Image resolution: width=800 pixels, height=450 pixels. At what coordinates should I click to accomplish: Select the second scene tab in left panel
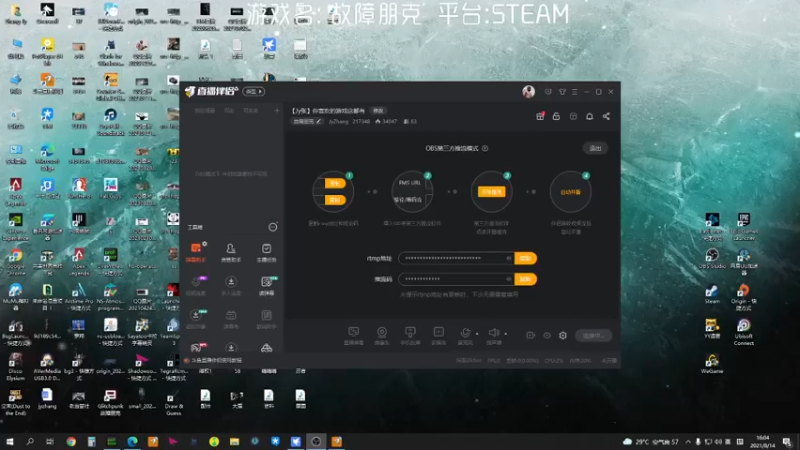coord(229,111)
